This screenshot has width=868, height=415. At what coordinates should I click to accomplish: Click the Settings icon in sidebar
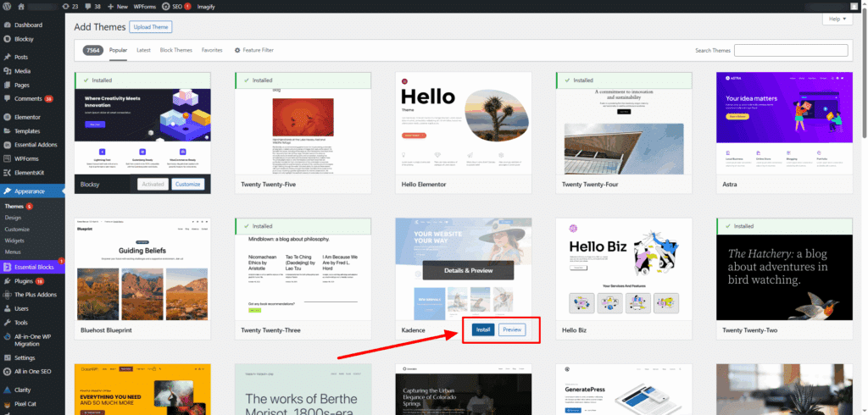(x=7, y=357)
